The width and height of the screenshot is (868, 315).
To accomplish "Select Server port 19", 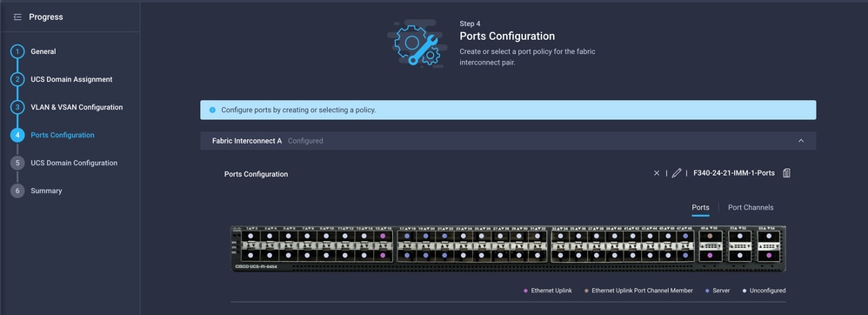I will click(x=425, y=236).
